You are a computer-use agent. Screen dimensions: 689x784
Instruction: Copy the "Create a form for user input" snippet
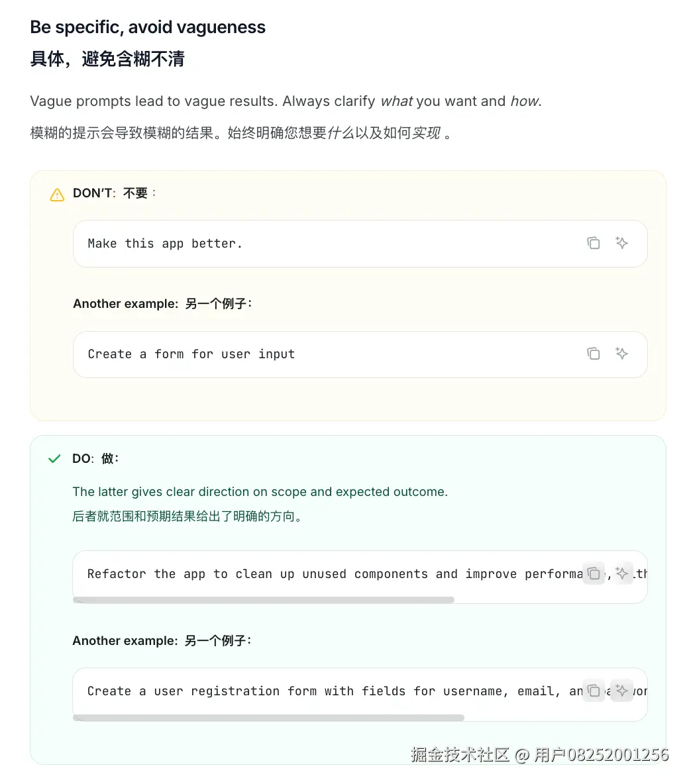pos(594,354)
